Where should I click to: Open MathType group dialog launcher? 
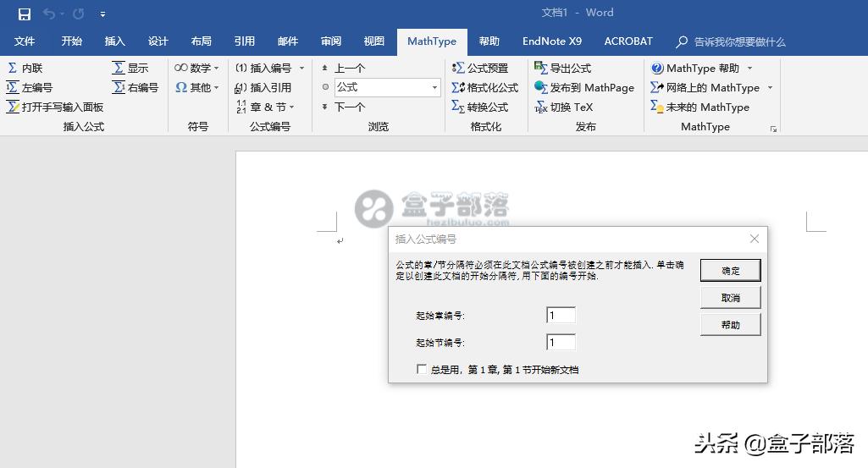[773, 129]
